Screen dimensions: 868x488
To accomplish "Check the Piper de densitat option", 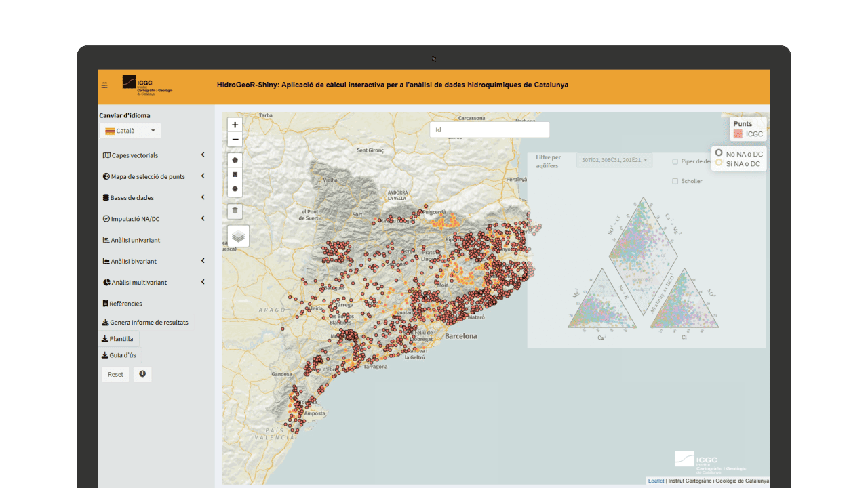I will [675, 161].
